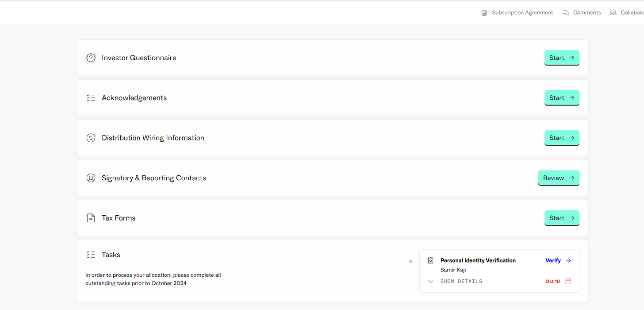Click the Distribution Wiring dollar icon

pyautogui.click(x=91, y=138)
